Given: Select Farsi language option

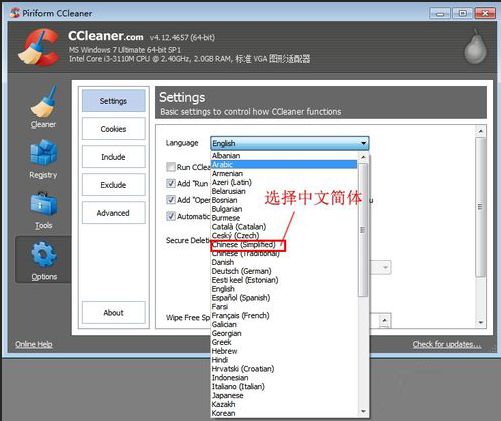Looking at the screenshot, I should point(284,307).
